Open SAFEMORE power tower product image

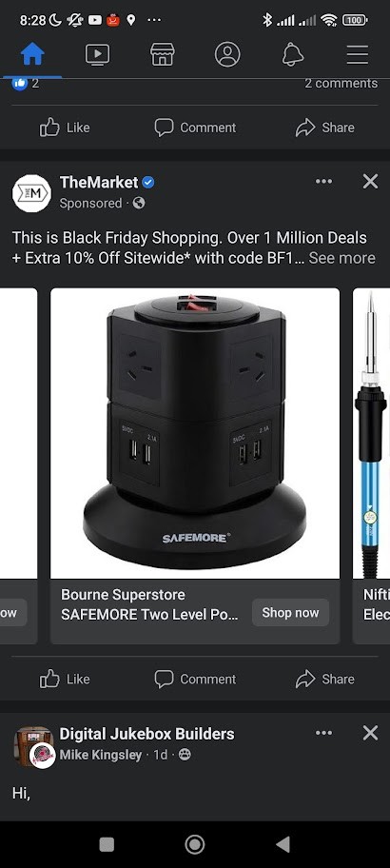195,433
